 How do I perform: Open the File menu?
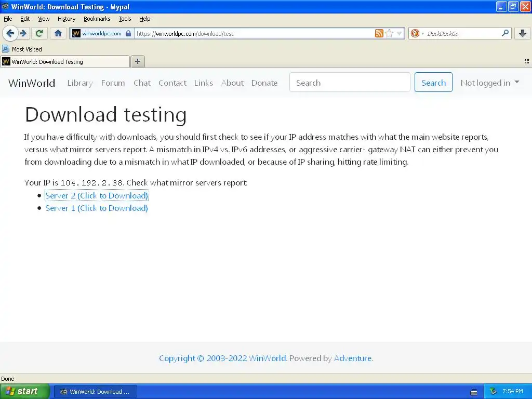tap(8, 19)
